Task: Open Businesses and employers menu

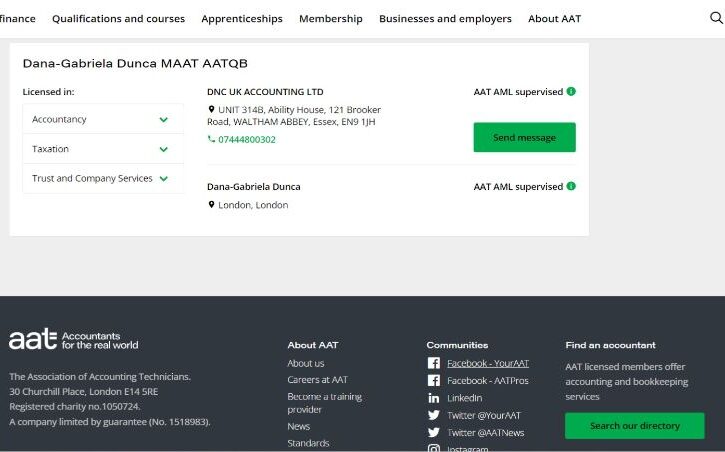Action: tap(445, 19)
